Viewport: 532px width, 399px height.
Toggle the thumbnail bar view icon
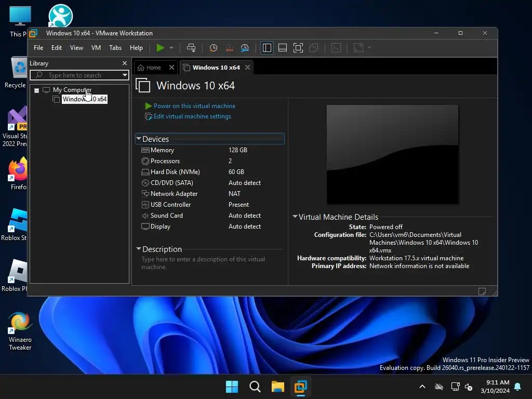pyautogui.click(x=282, y=48)
